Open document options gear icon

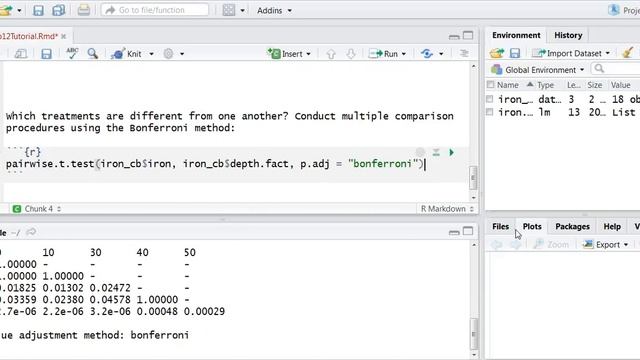pyautogui.click(x=169, y=53)
